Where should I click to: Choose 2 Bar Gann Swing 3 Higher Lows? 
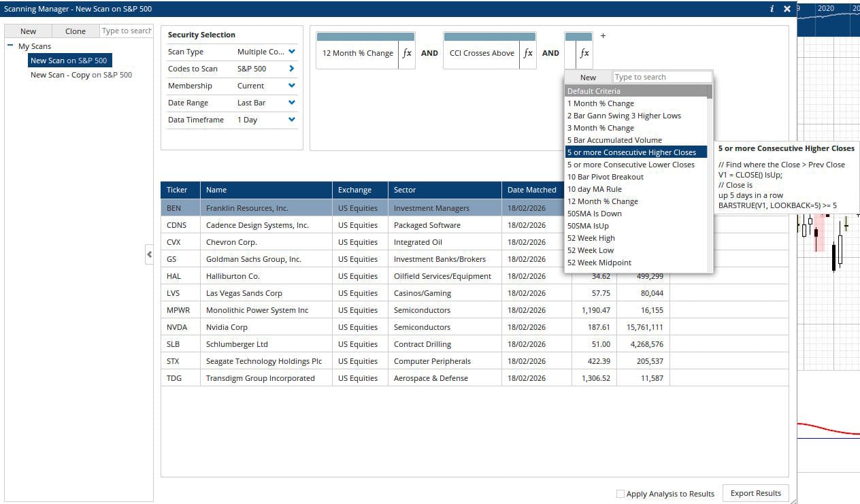(x=636, y=116)
